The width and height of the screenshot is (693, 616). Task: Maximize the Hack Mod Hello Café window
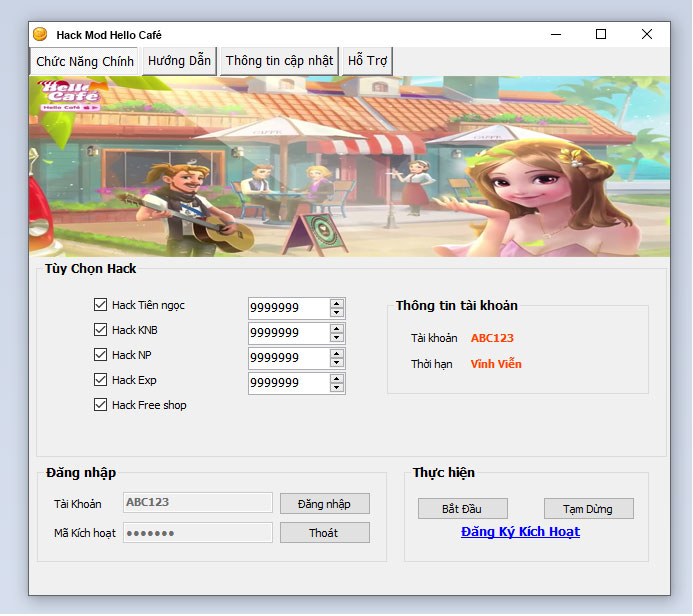click(x=601, y=34)
